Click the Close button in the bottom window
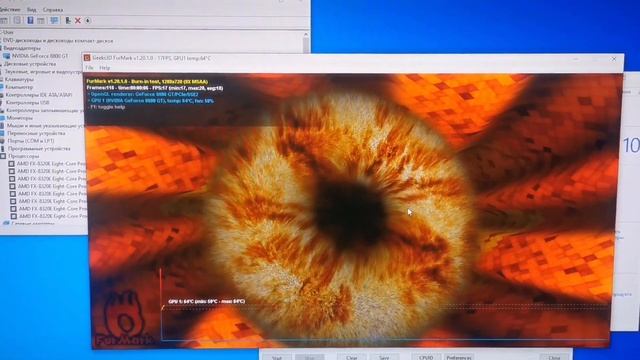 pos(554,358)
